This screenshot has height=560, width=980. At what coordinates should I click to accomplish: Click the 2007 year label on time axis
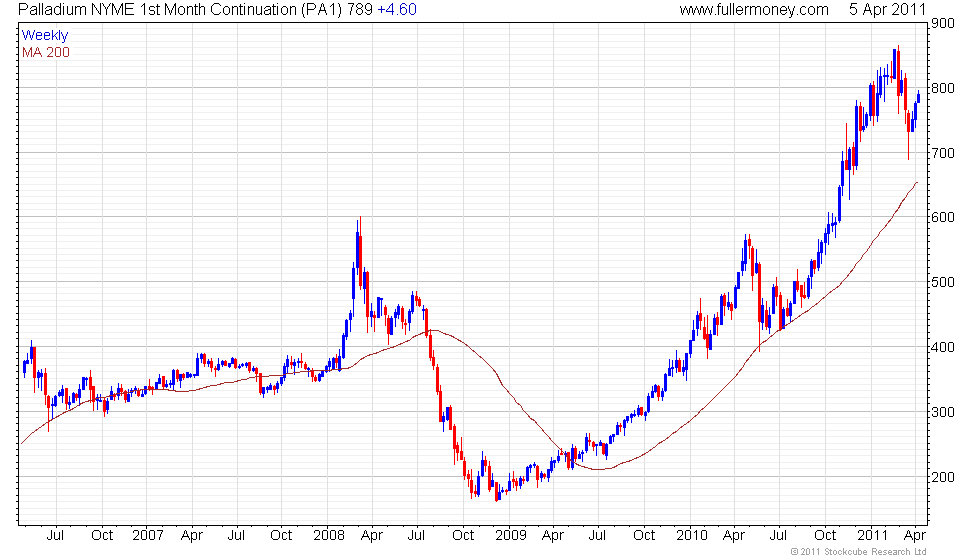pos(148,536)
